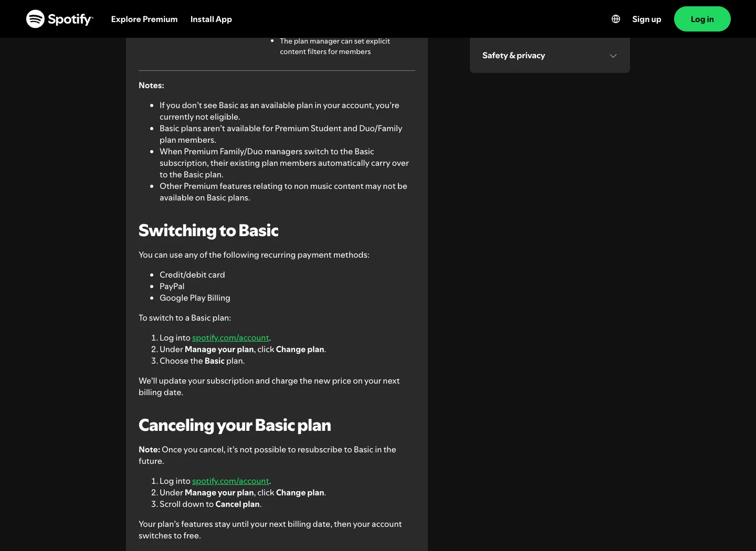Click the Switching to Basic heading

pos(208,230)
